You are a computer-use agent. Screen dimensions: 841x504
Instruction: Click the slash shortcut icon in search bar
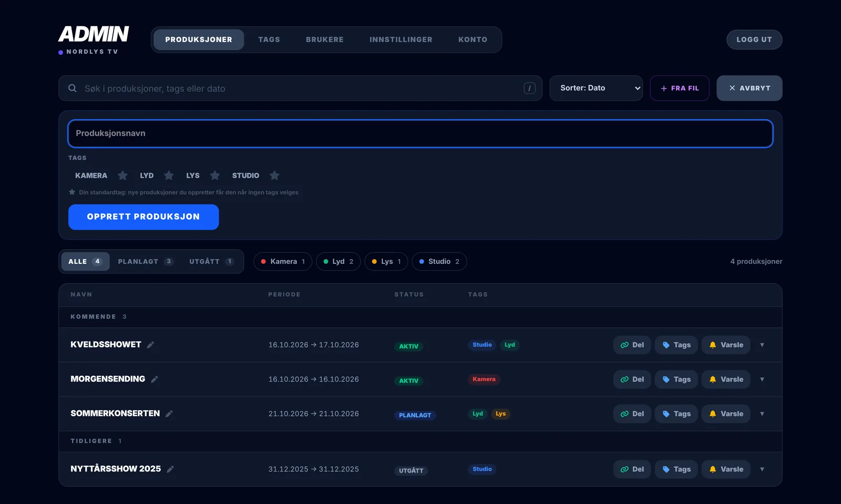click(x=529, y=88)
